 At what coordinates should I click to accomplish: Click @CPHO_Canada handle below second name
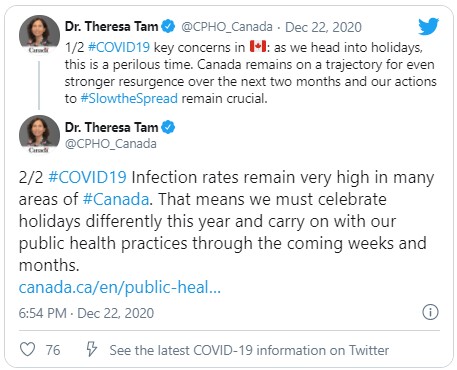pos(111,144)
